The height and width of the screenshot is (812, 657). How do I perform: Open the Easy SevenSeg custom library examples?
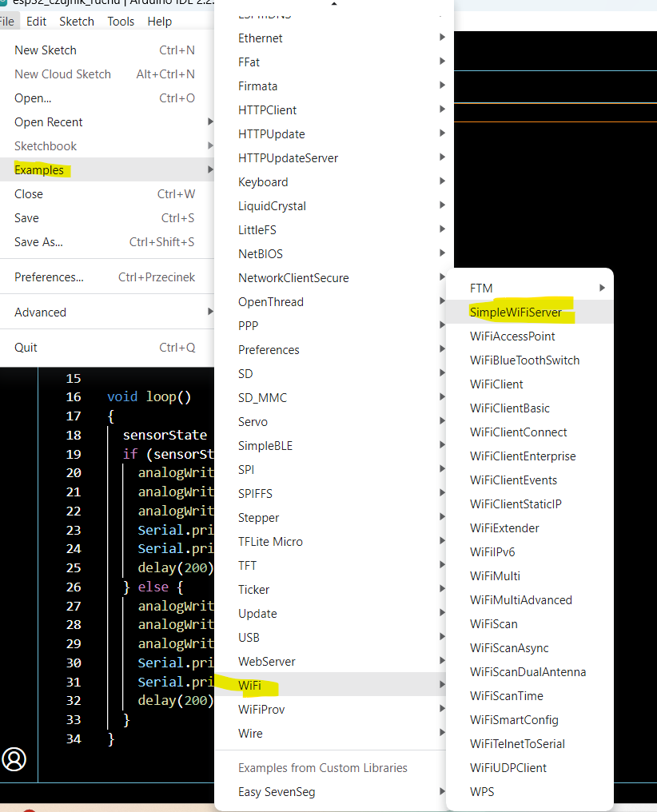pyautogui.click(x=332, y=792)
